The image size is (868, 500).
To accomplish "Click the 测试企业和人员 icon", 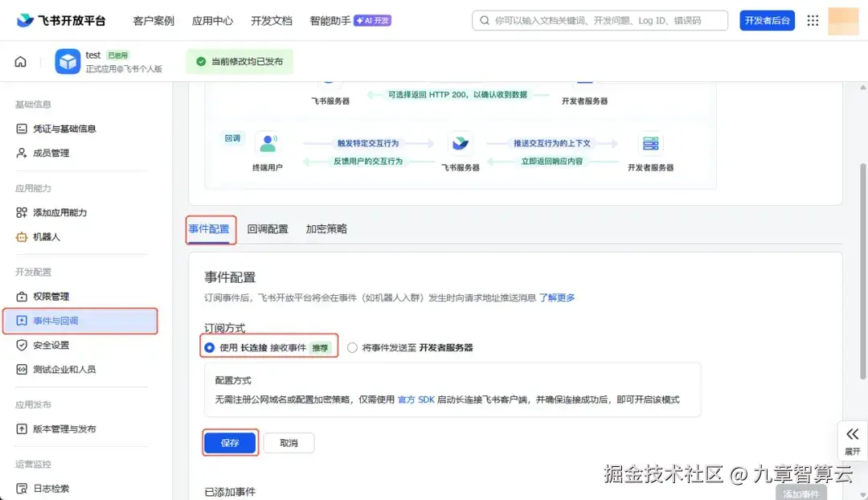I will 22,369.
